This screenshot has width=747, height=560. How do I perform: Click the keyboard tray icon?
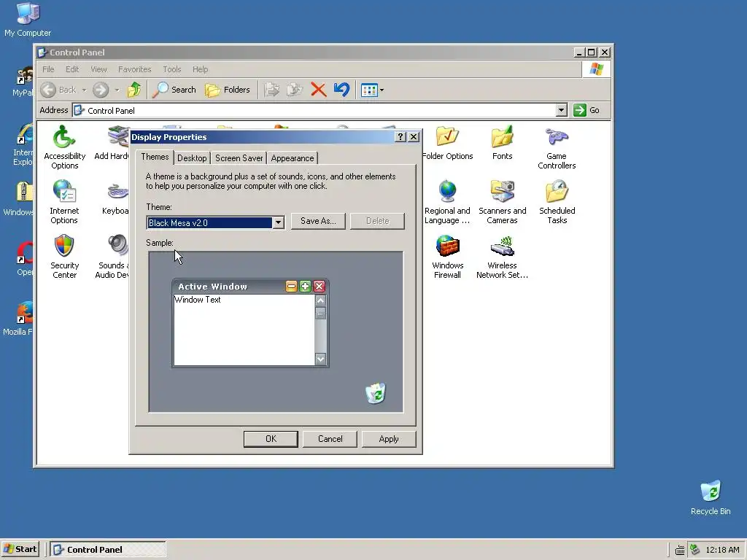[680, 550]
